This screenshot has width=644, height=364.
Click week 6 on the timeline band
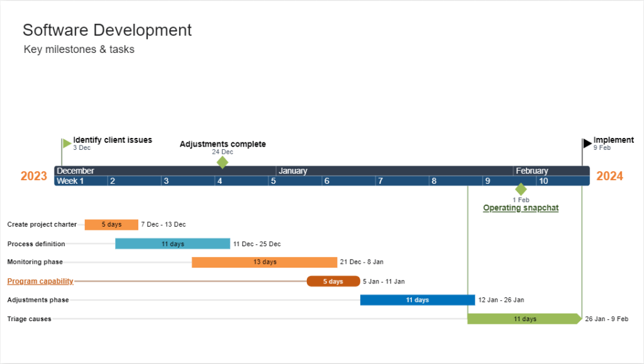click(327, 181)
